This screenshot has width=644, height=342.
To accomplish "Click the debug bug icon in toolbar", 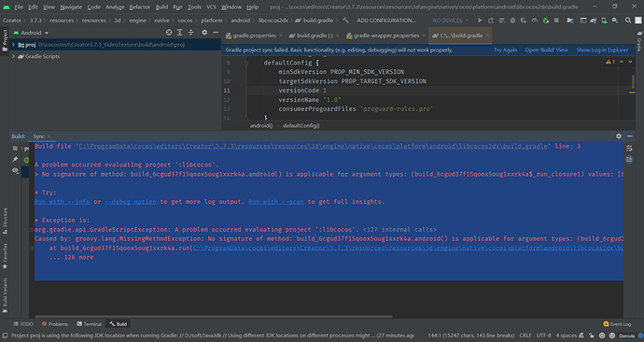I will (x=512, y=21).
